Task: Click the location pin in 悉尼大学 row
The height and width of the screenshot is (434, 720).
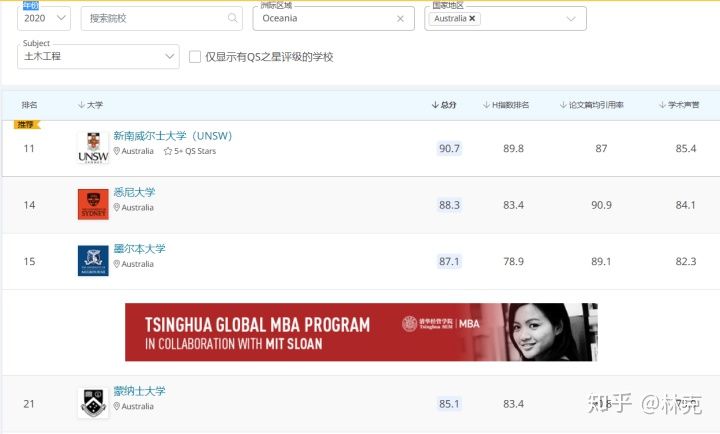Action: (x=117, y=208)
